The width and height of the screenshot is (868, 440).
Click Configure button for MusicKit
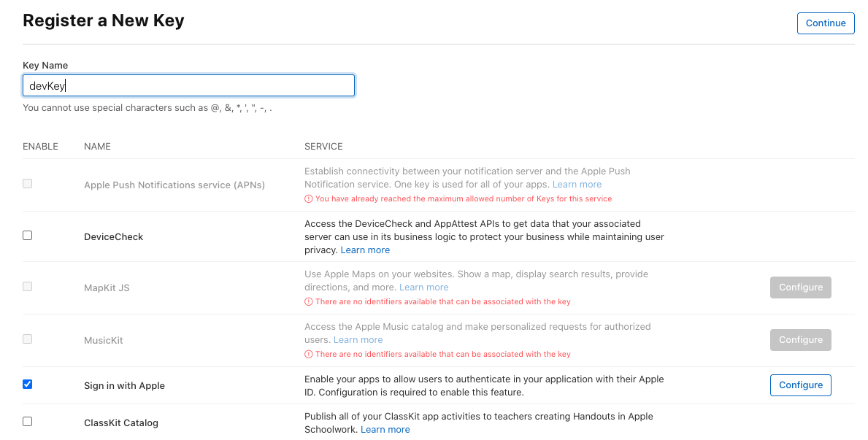(x=800, y=340)
